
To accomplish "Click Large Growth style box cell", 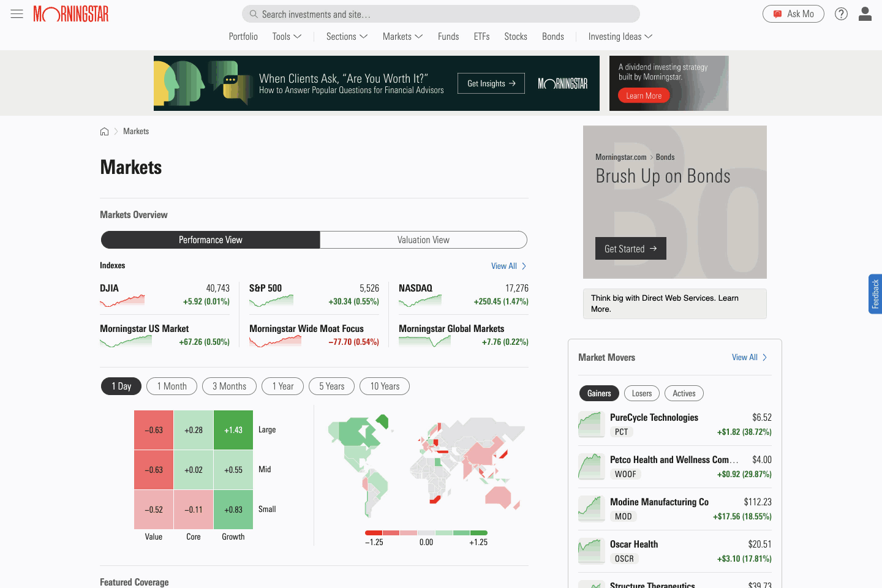I will [233, 430].
